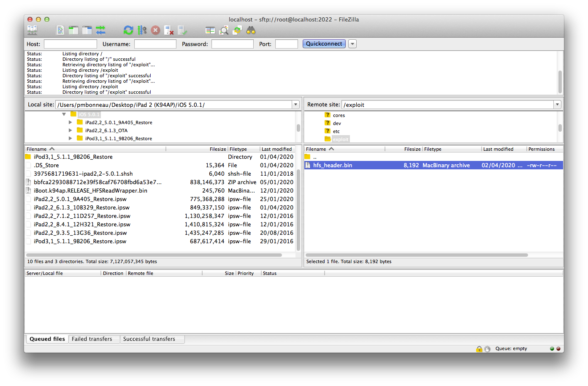Viewport: 588px width, 386px height.
Task: Toggle the local directory tree view
Action: pyautogui.click(x=73, y=30)
